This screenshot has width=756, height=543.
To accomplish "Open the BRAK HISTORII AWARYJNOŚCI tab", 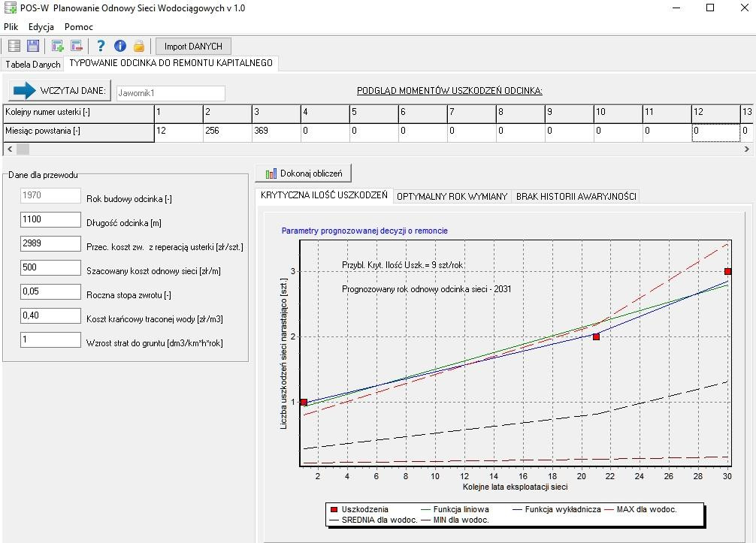I will click(576, 197).
